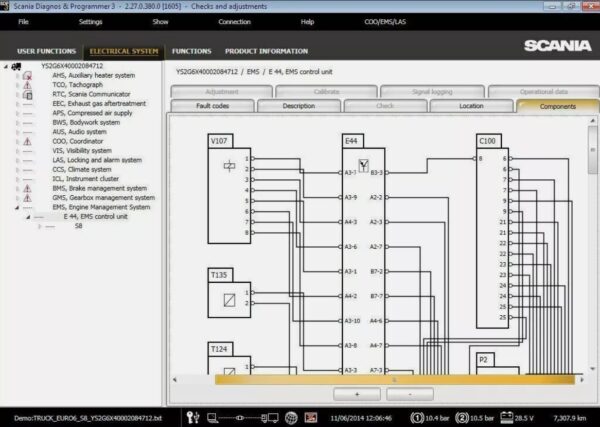The image size is (600, 427).
Task: Click the battery voltage icon in status bar
Action: (x=506, y=417)
